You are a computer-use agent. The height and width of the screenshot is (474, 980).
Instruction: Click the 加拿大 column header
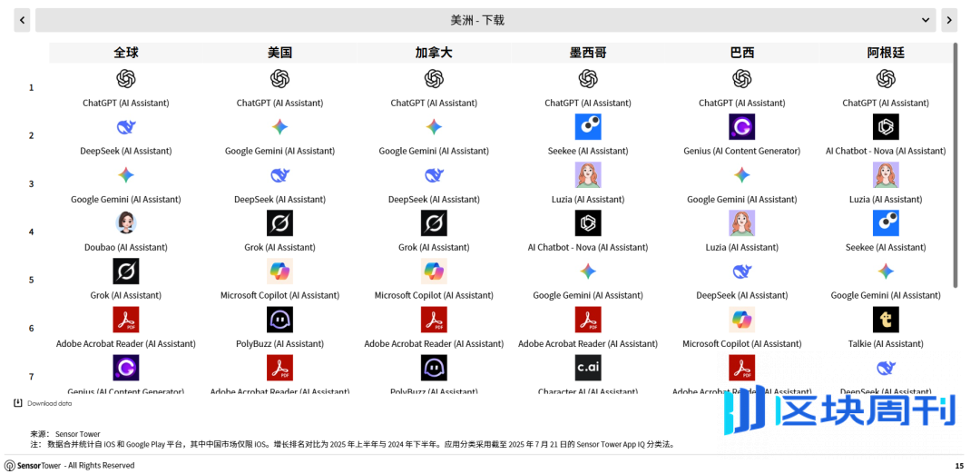434,54
